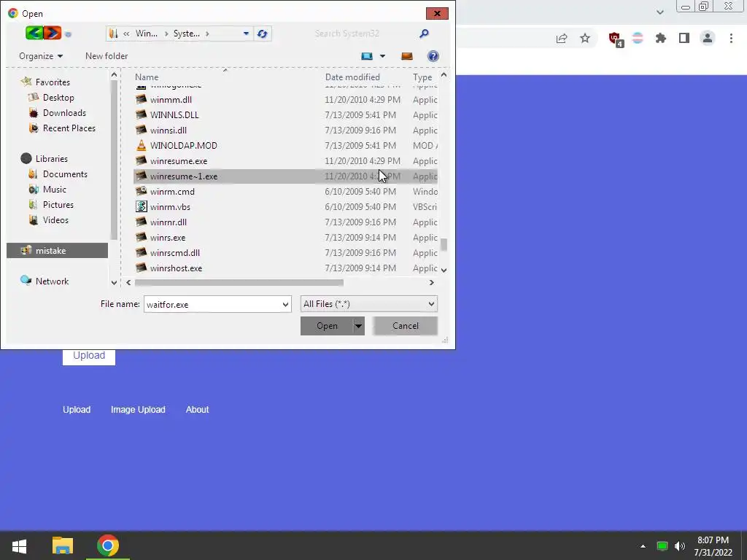Viewport: 747px width, 560px height.
Task: Click the green network tray icon
Action: 662,546
